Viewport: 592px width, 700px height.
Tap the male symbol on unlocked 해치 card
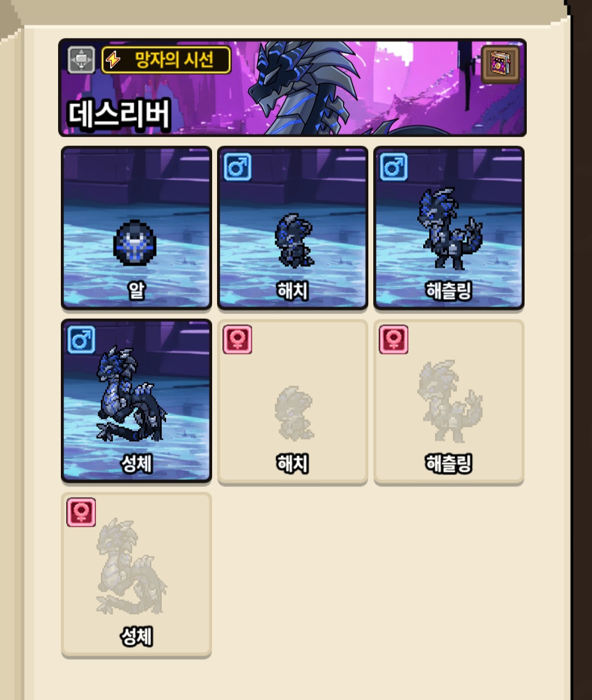237,167
